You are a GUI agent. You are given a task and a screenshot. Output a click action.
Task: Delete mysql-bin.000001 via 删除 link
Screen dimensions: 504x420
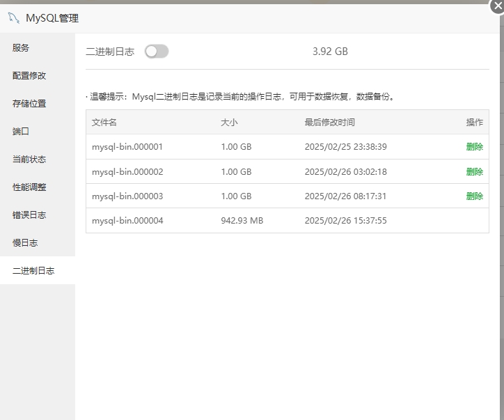click(475, 147)
